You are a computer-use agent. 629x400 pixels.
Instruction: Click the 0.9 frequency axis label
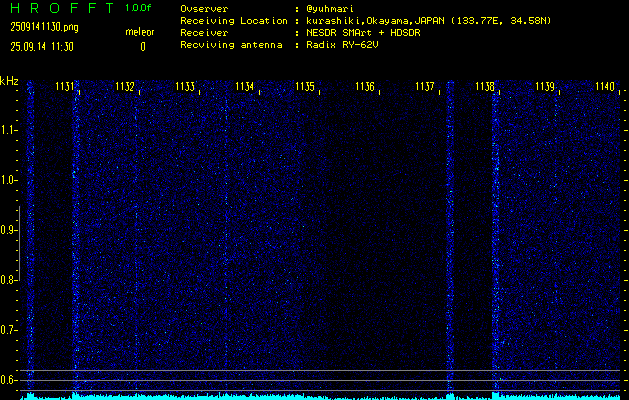click(x=8, y=230)
